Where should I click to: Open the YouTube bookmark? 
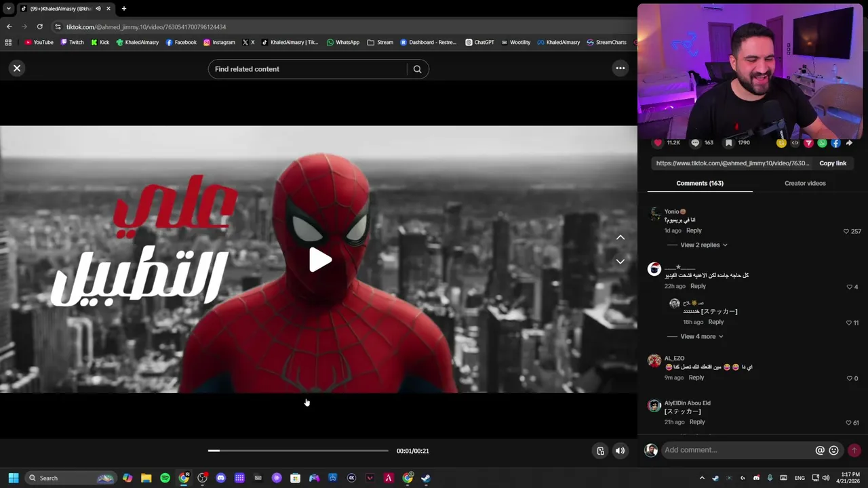[x=39, y=42]
